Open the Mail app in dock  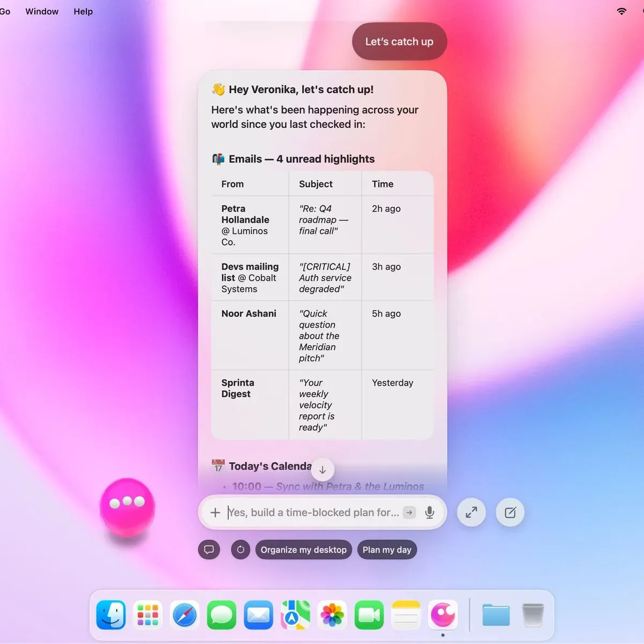coord(258,614)
